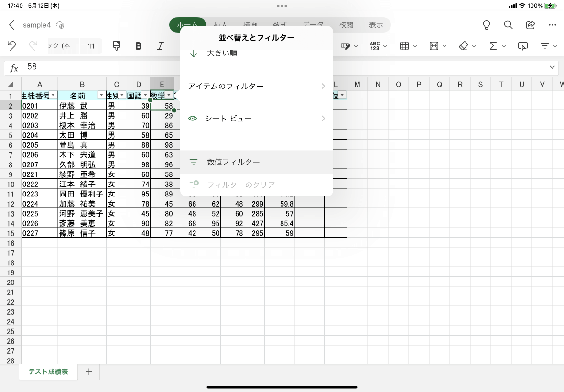
Task: Tap the フィルターのクリア option
Action: (257, 185)
